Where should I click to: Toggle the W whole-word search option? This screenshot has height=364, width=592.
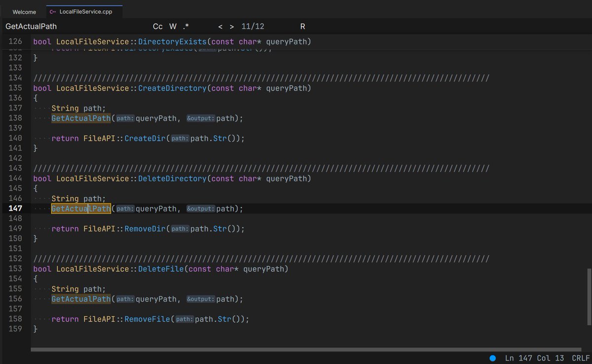[173, 27]
